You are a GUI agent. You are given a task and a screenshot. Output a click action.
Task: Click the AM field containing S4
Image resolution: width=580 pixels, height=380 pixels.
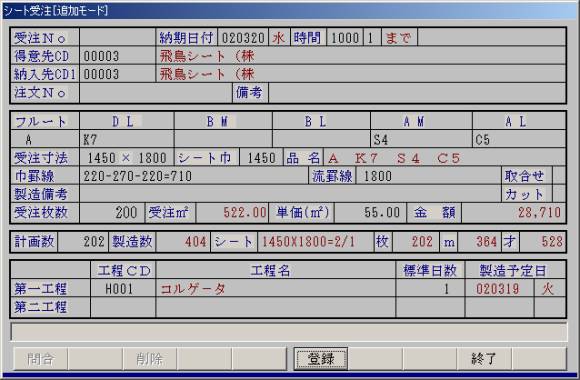(x=421, y=139)
